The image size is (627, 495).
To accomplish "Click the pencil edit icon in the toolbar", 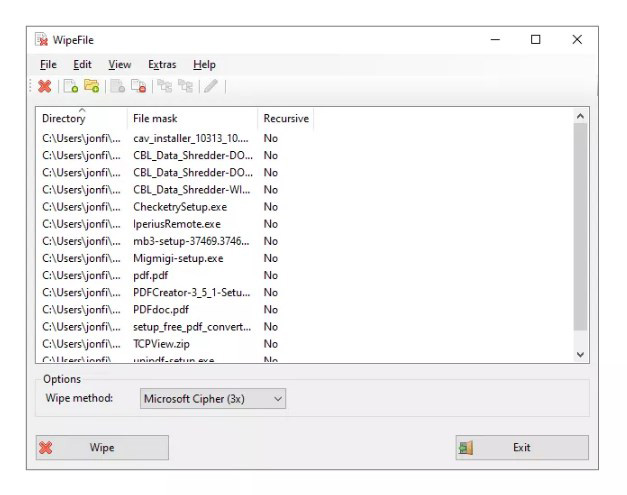I will [x=211, y=86].
